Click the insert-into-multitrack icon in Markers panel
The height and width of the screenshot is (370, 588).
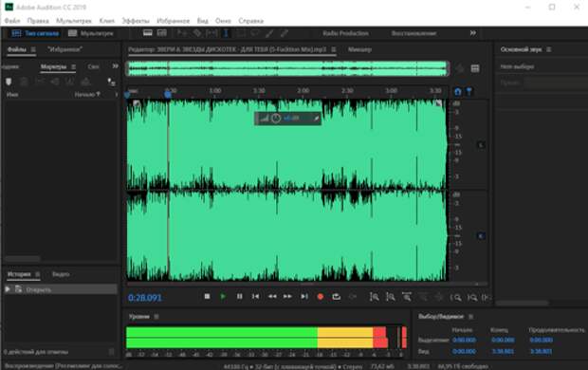111,82
